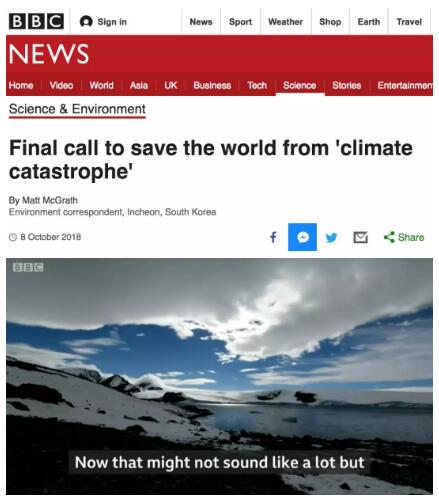This screenshot has height=500, width=439.
Task: Go to Earth in the top bar
Action: click(369, 22)
